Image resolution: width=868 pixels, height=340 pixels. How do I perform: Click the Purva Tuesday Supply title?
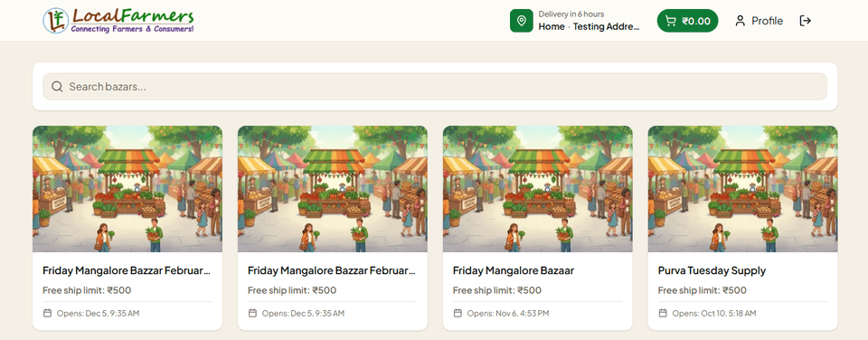pos(712,270)
